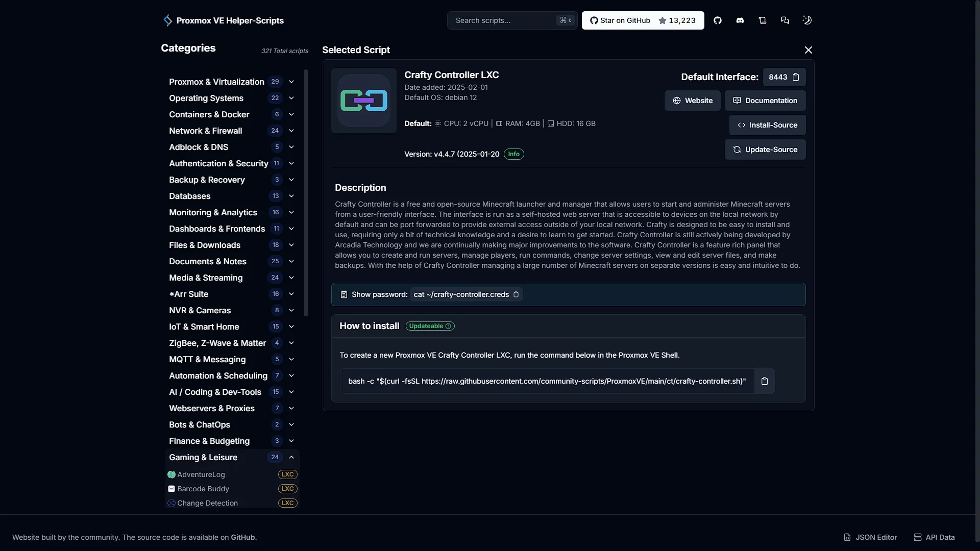
Task: Expand Operating Systems category chevron
Action: point(291,98)
